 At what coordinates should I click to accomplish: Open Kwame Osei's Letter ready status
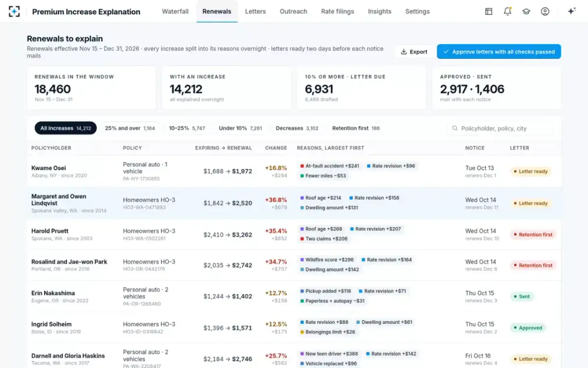pos(531,172)
